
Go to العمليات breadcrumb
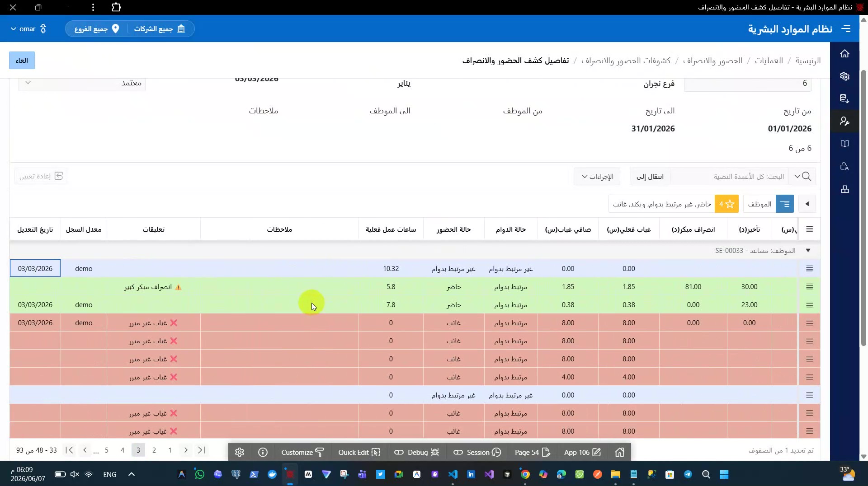769,61
